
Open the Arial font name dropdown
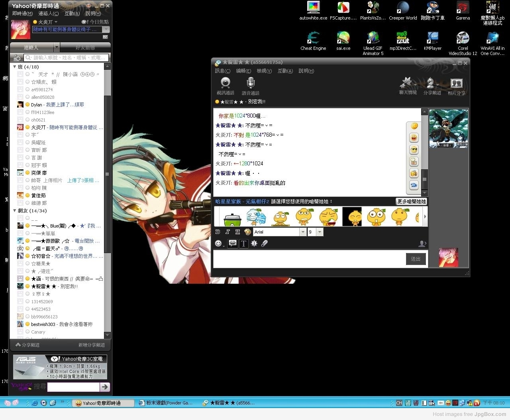[x=303, y=232]
